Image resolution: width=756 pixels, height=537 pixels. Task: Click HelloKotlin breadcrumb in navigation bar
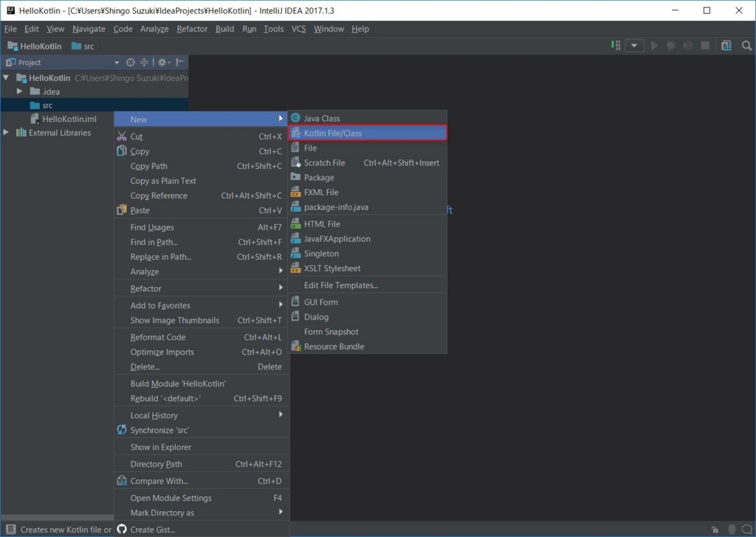click(35, 47)
